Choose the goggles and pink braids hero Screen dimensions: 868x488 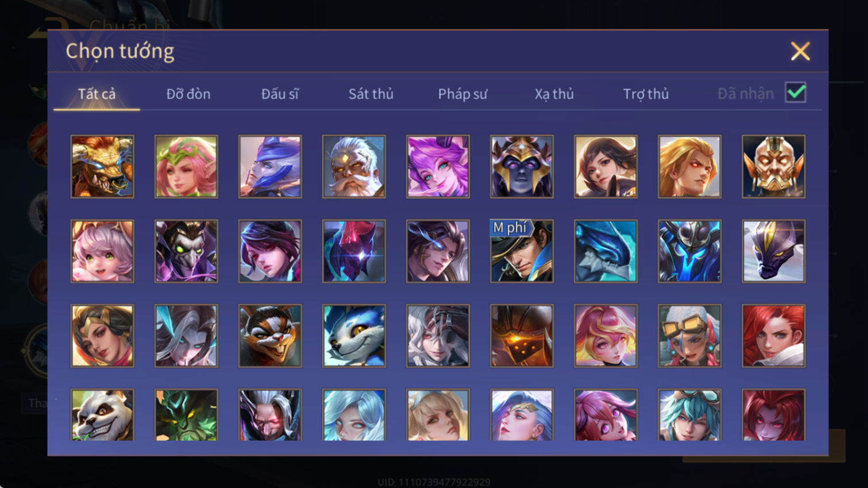(x=689, y=336)
